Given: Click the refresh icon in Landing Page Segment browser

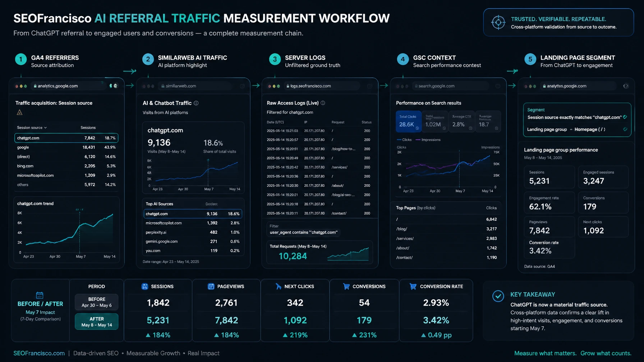Looking at the screenshot, I should pyautogui.click(x=626, y=86).
